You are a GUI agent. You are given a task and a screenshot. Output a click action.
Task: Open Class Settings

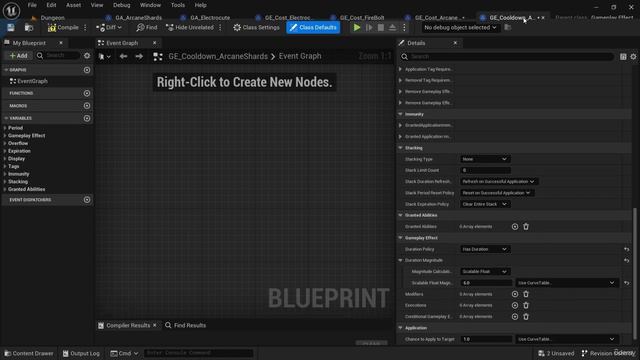click(x=256, y=27)
